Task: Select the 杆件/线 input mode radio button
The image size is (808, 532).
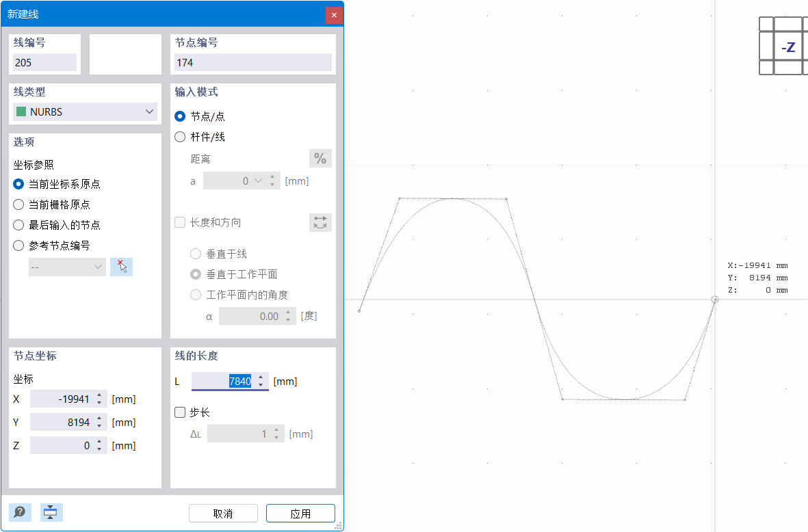Action: [x=179, y=137]
